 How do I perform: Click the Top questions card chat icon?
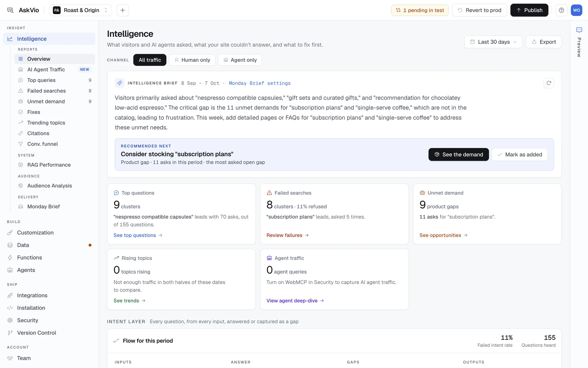click(x=116, y=193)
